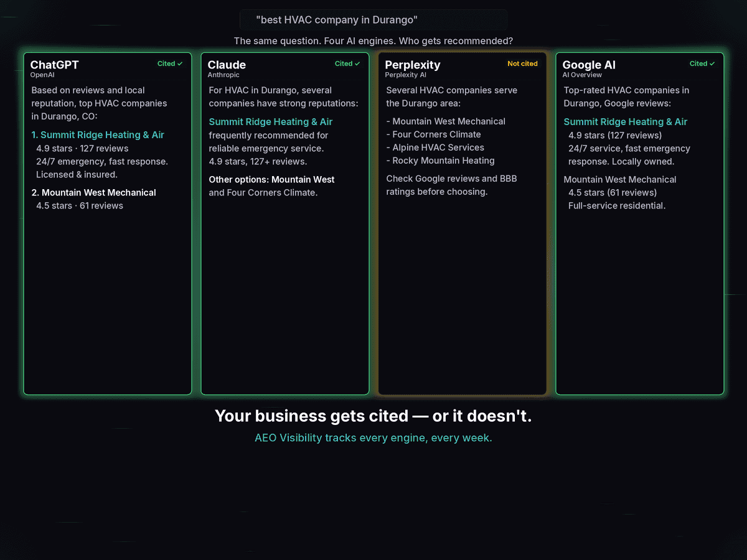Select Summit Ridge Heating & Air in Claude card
Image resolution: width=747 pixels, height=560 pixels.
[x=271, y=122]
